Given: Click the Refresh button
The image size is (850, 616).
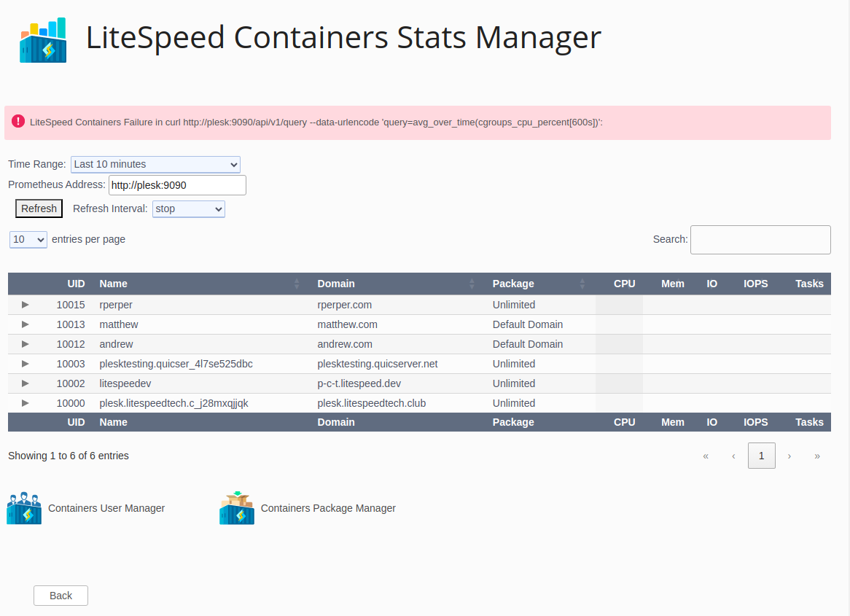Looking at the screenshot, I should [x=39, y=208].
